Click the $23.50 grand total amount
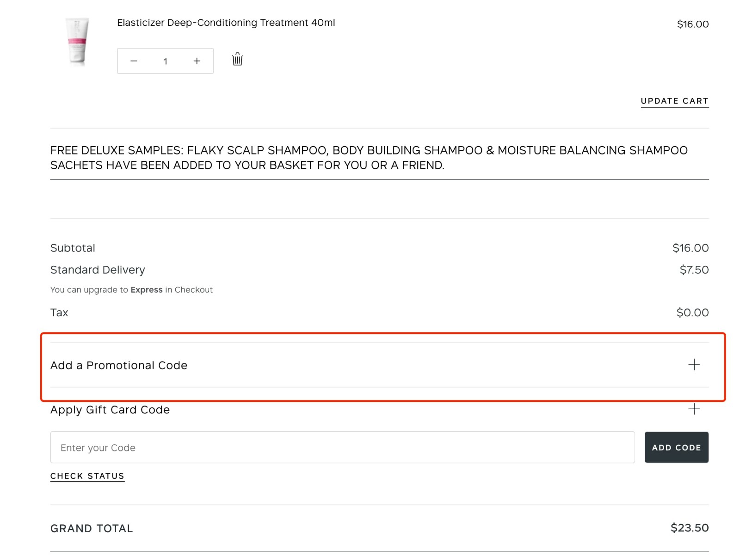740x560 pixels. point(689,528)
